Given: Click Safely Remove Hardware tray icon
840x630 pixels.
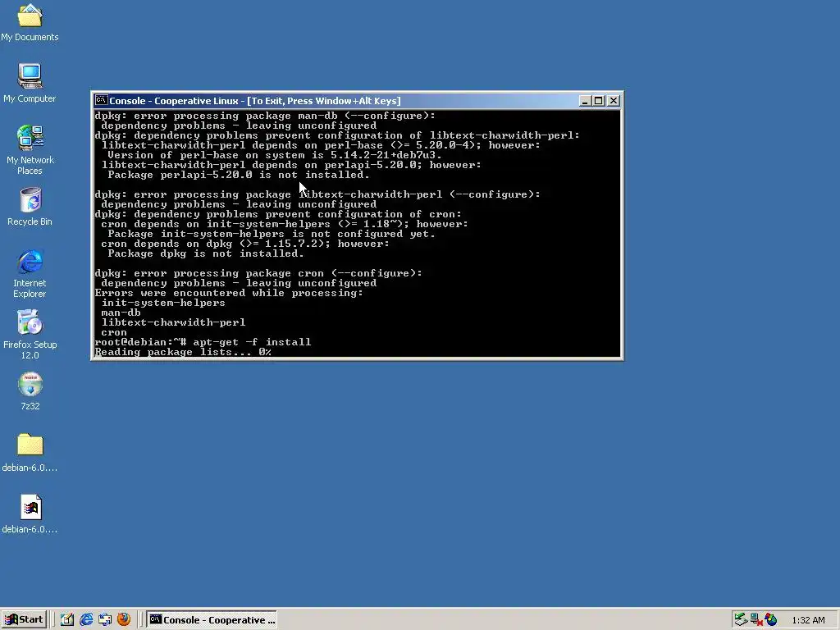Looking at the screenshot, I should [x=741, y=620].
